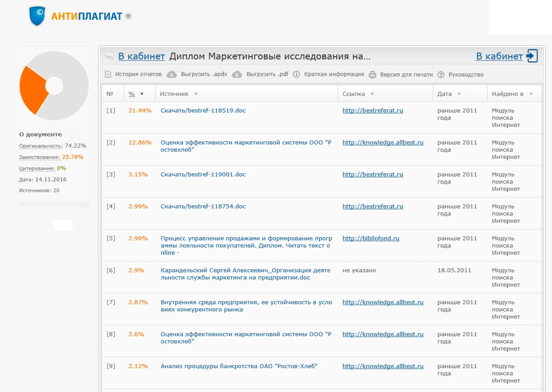This screenshot has height=392, width=552.
Task: Open the Найдено в column filter arrow
Action: coord(531,94)
